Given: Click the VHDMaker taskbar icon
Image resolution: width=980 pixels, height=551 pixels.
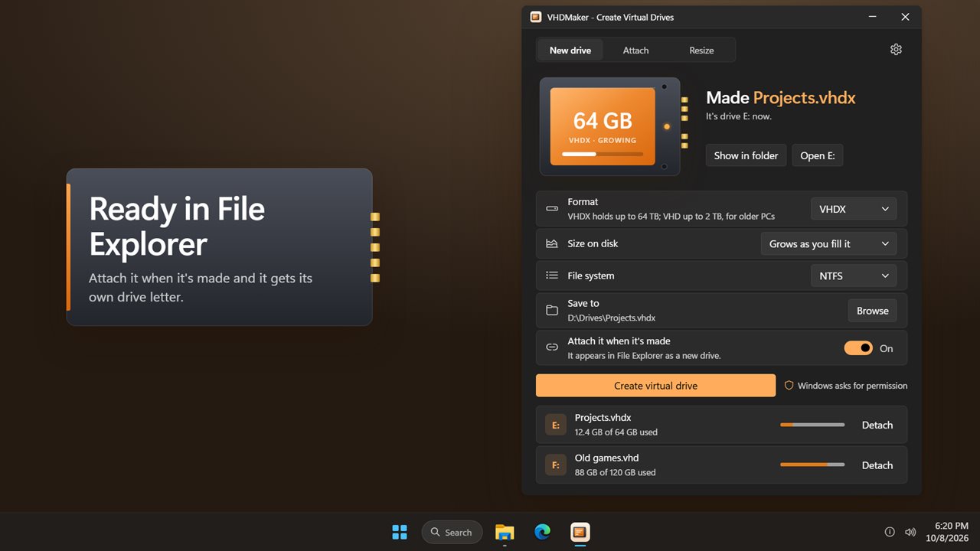Looking at the screenshot, I should [x=580, y=532].
